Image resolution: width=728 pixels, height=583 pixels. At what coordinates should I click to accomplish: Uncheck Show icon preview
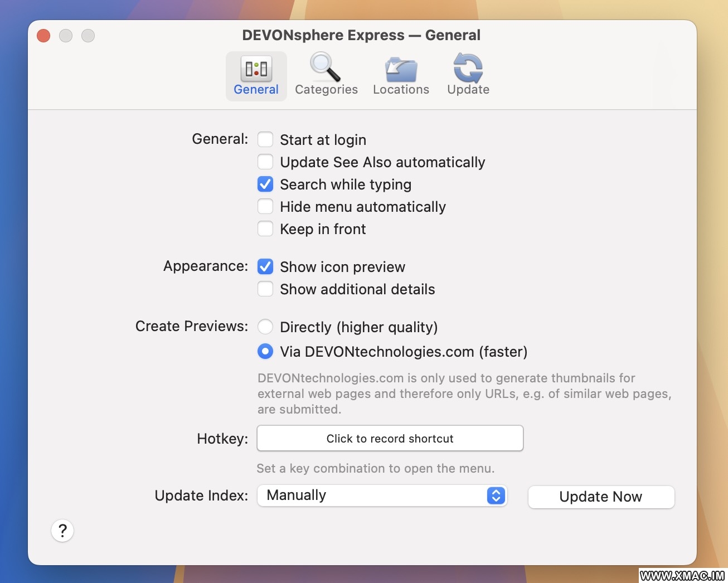265,266
